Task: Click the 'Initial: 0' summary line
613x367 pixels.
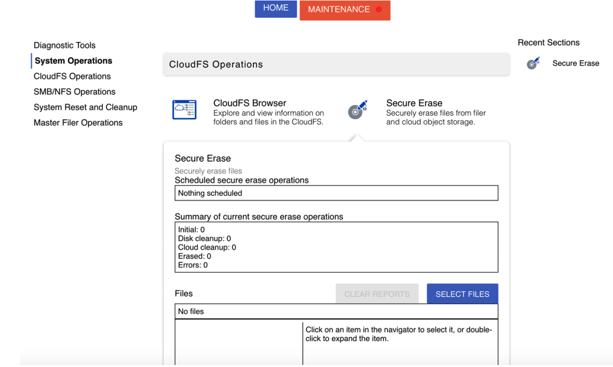Action: (191, 229)
